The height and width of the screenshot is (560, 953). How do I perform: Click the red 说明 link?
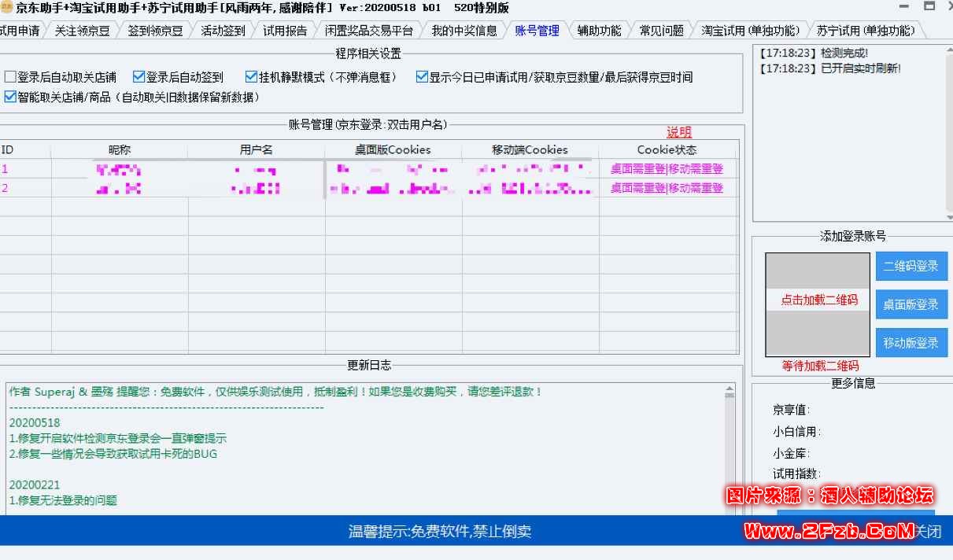click(679, 132)
